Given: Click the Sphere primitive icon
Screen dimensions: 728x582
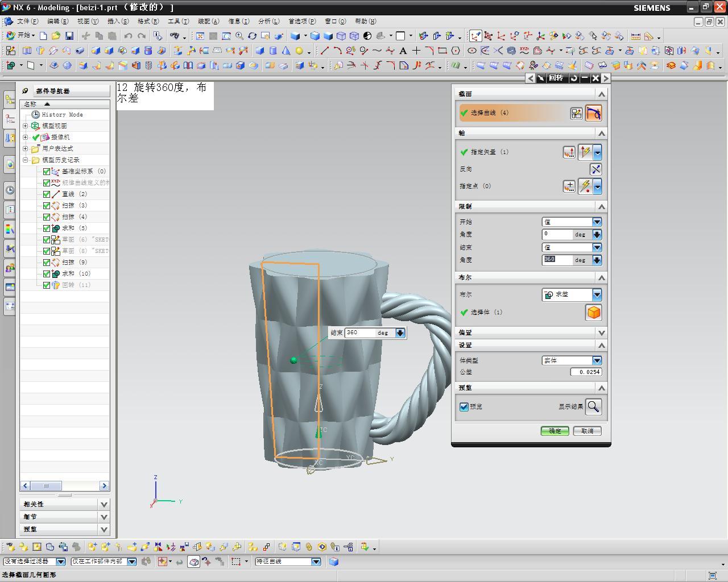Looking at the screenshot, I should coord(299,51).
